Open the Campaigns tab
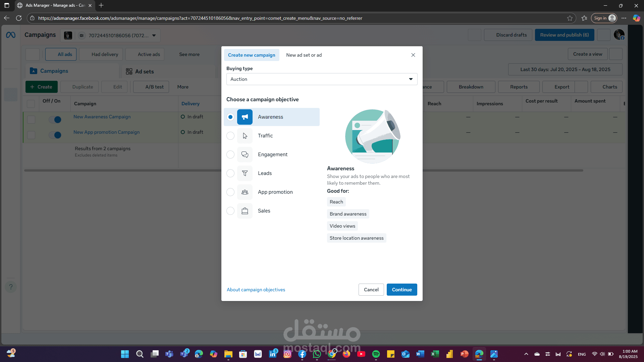This screenshot has width=644, height=362. pos(72,71)
